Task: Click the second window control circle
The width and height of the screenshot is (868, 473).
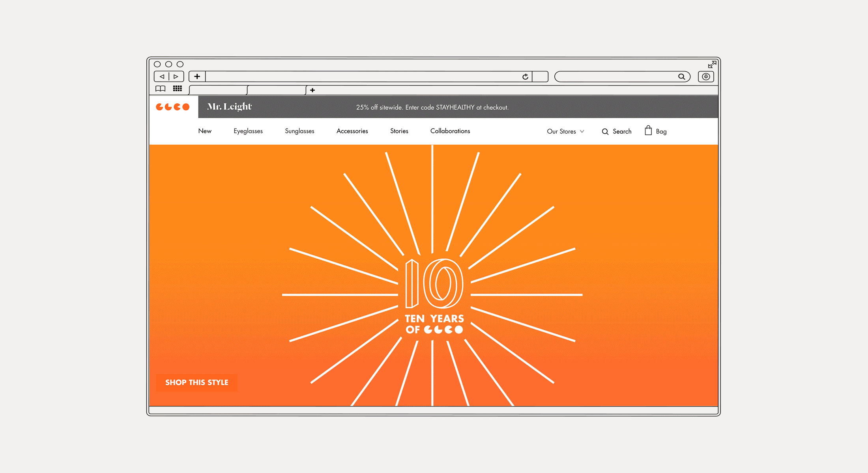Action: coord(168,64)
